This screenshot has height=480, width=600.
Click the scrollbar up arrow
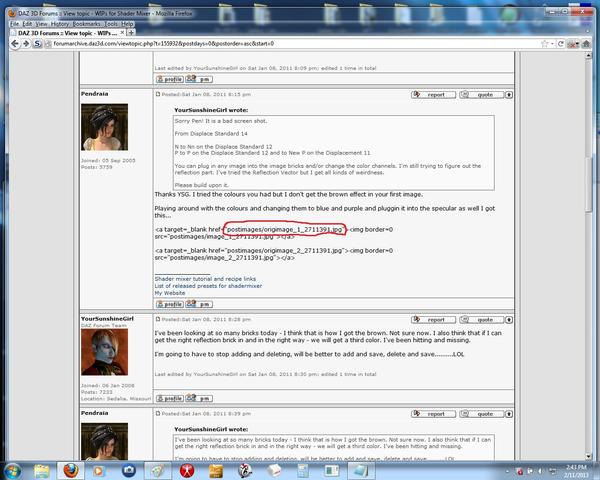coord(589,56)
